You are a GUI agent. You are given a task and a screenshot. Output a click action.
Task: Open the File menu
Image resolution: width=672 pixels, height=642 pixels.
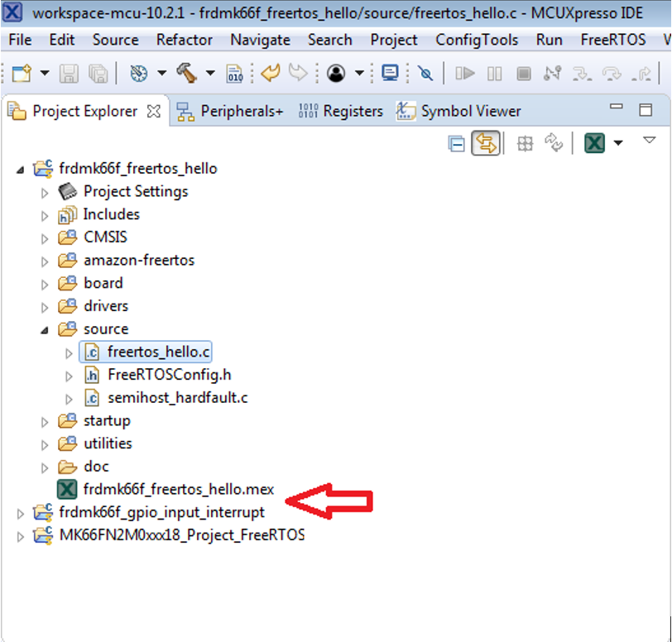(20, 40)
